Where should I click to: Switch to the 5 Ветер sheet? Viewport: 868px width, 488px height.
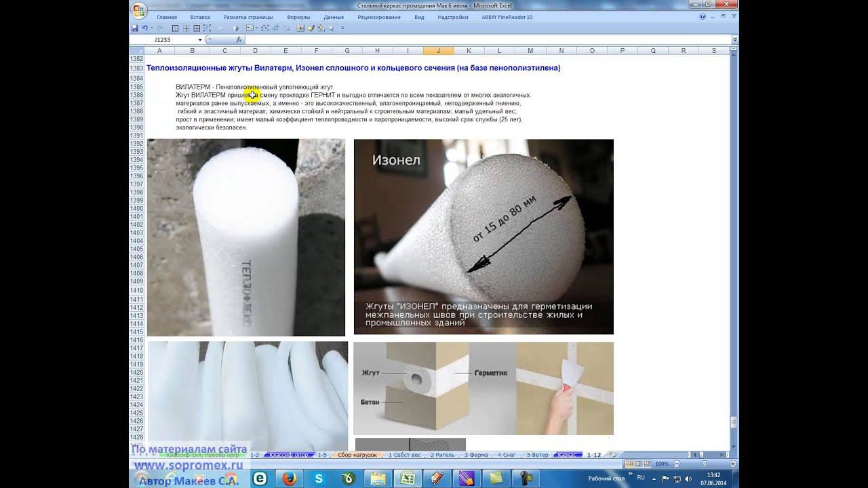tap(538, 455)
